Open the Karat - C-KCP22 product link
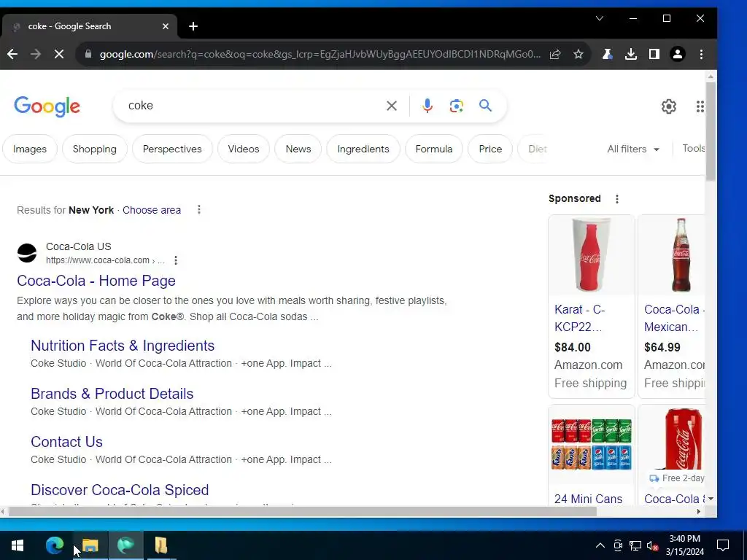The image size is (747, 560). point(580,318)
